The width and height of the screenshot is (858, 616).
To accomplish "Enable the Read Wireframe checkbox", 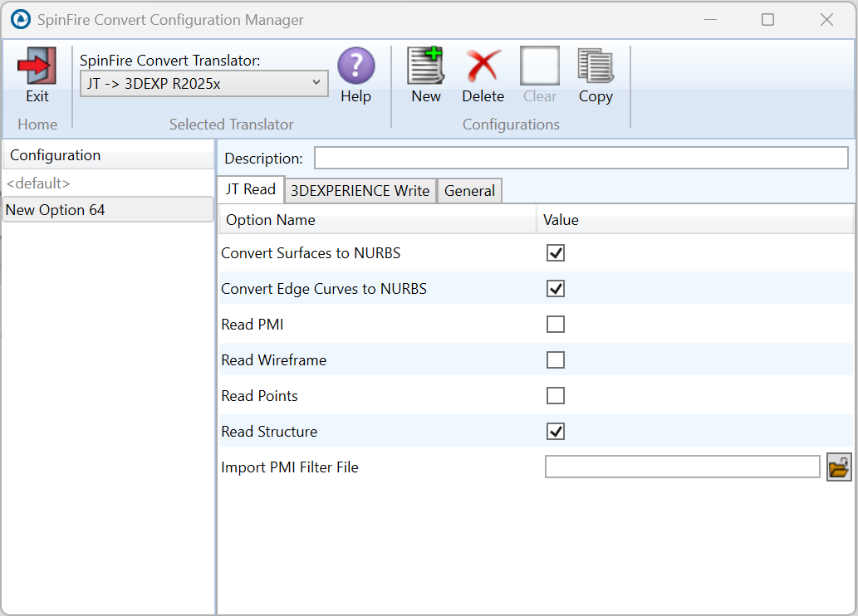I will (x=556, y=360).
